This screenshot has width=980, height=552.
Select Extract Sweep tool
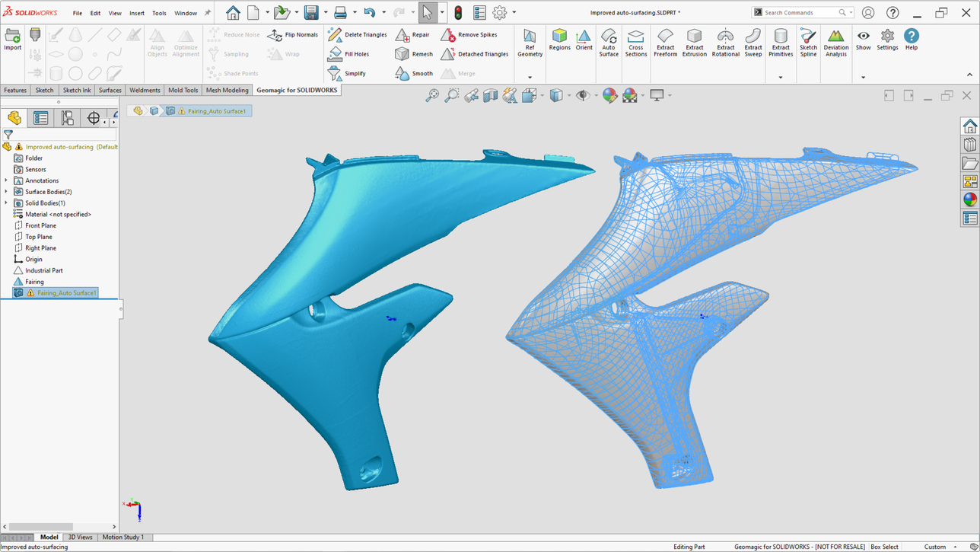tap(753, 43)
